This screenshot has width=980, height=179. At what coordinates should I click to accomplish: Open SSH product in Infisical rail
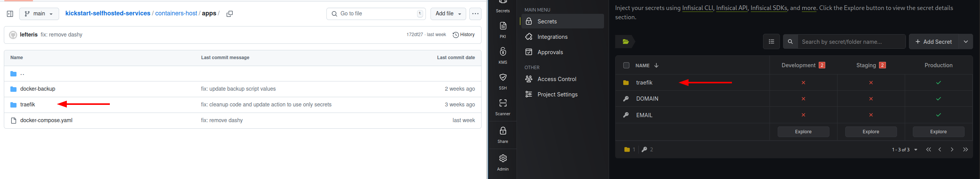503,81
